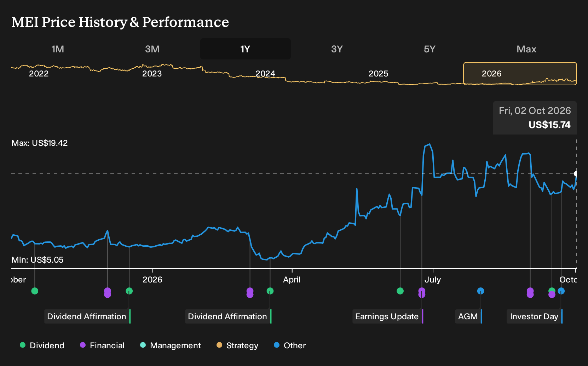Click purple dot above the Earnings Update label
The width and height of the screenshot is (588, 366).
coord(422,293)
